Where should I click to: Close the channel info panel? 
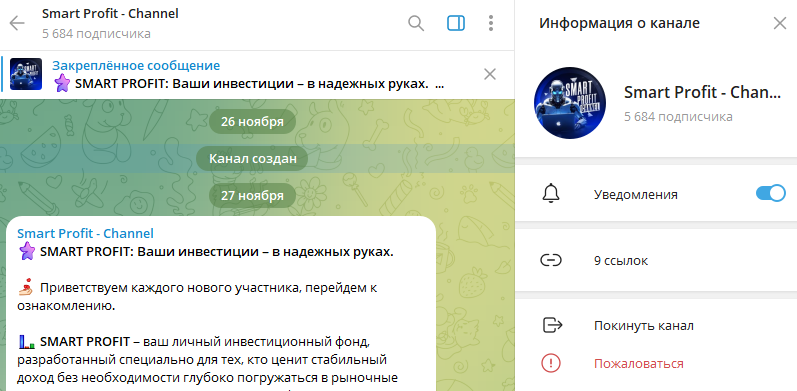pyautogui.click(x=779, y=23)
